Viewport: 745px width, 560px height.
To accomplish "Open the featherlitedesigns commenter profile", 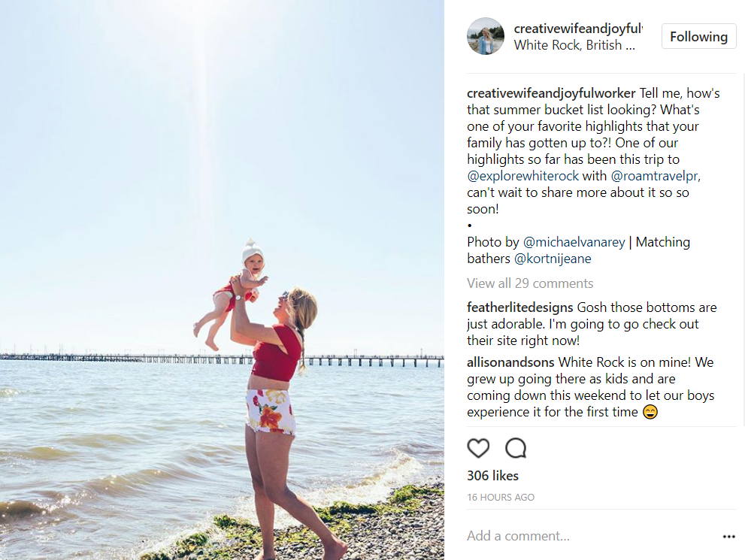I will point(519,307).
